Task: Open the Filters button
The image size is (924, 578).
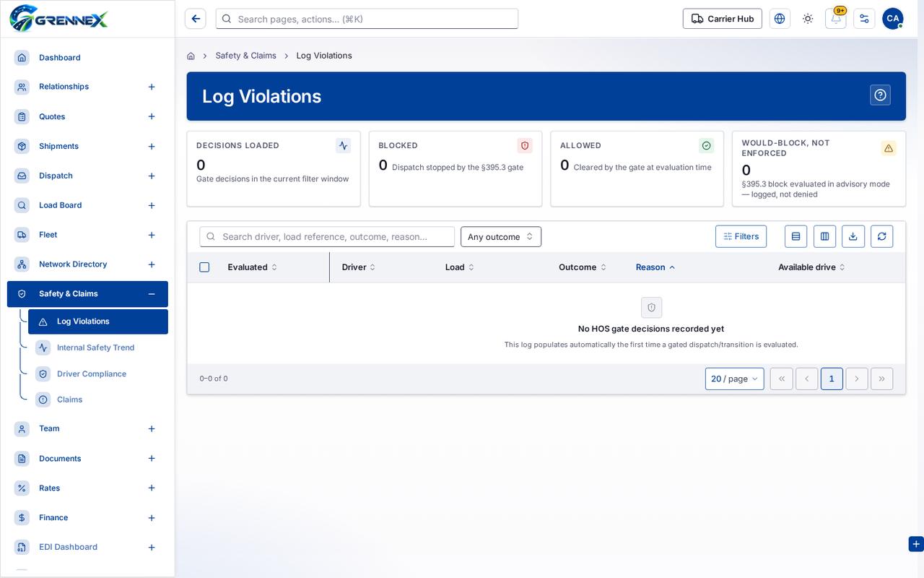Action: click(x=741, y=236)
